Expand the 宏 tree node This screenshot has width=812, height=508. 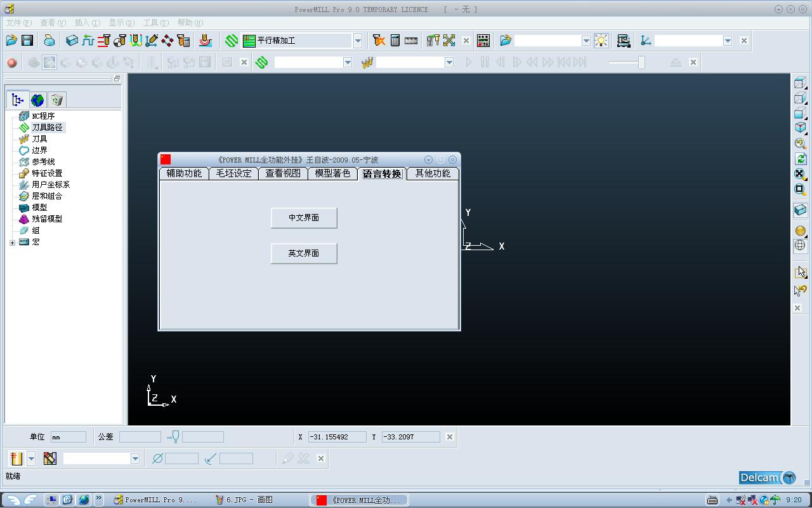pyautogui.click(x=12, y=242)
